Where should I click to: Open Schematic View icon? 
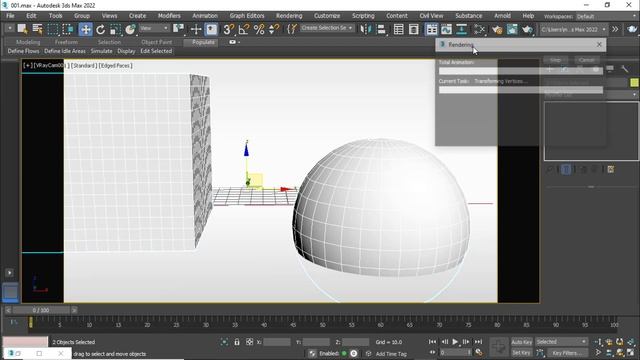click(x=461, y=29)
